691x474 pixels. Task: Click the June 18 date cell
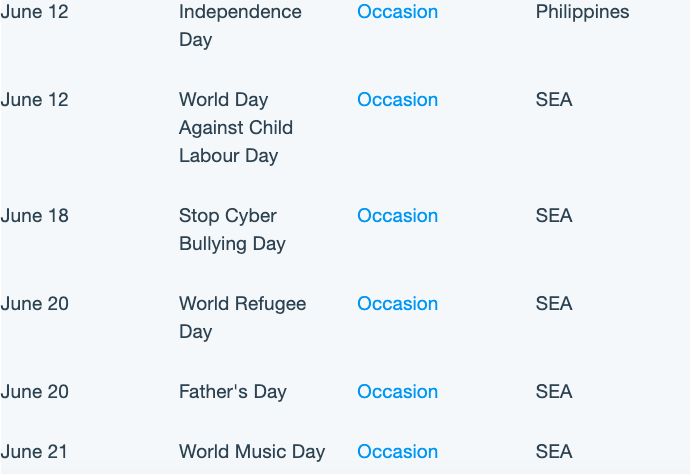pos(34,216)
